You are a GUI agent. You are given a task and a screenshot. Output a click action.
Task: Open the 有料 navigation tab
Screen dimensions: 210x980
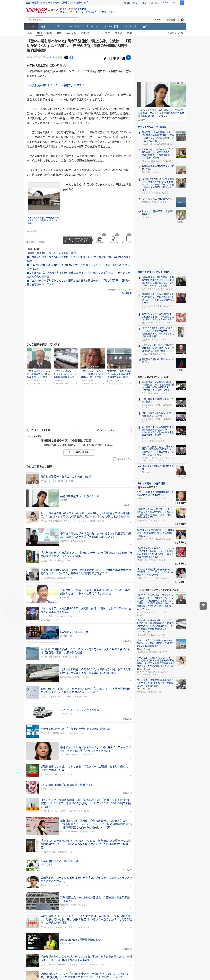point(145,27)
